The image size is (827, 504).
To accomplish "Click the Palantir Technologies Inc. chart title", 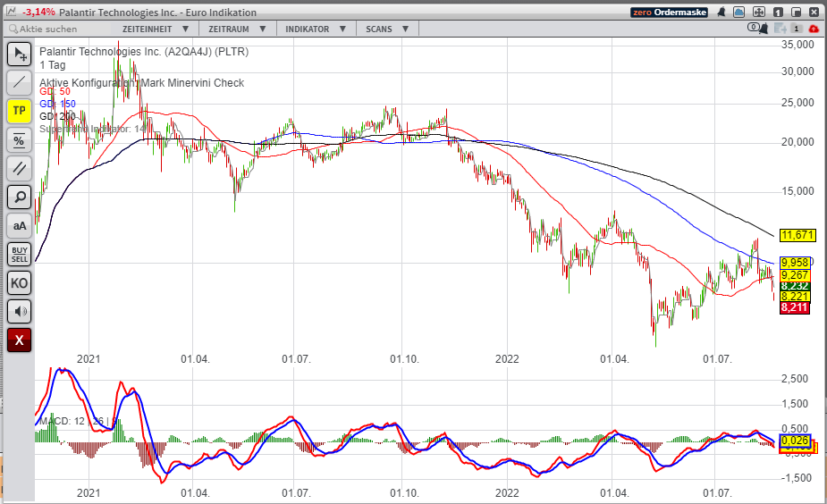I will 144,52.
